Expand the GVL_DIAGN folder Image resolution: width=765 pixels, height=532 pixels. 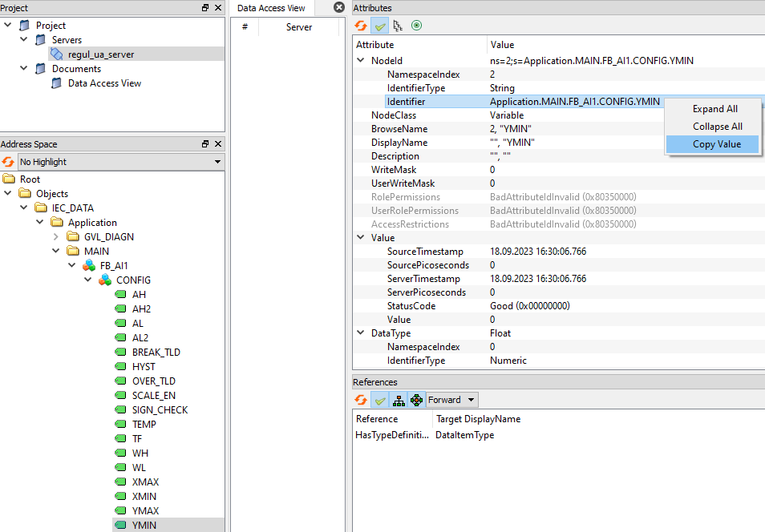(x=56, y=237)
